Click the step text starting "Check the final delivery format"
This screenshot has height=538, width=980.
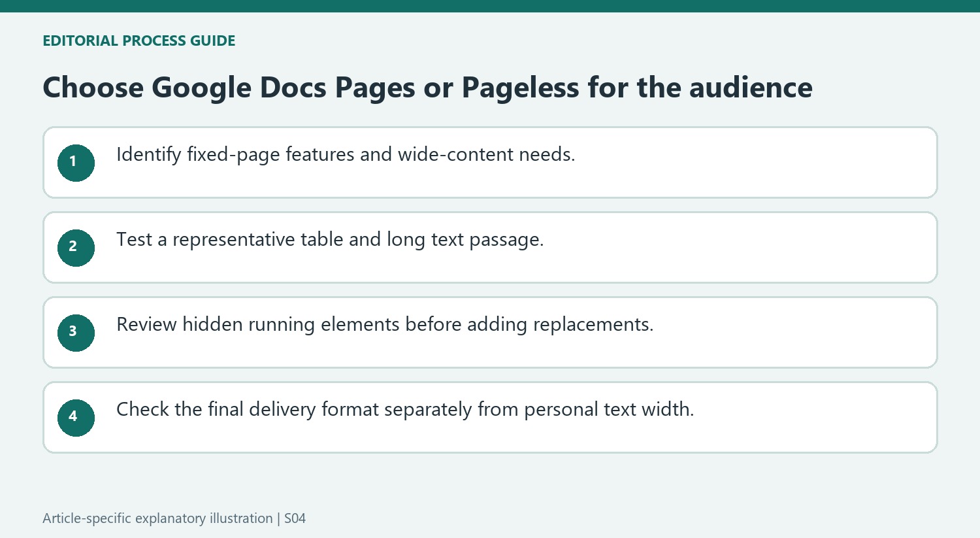tap(405, 409)
